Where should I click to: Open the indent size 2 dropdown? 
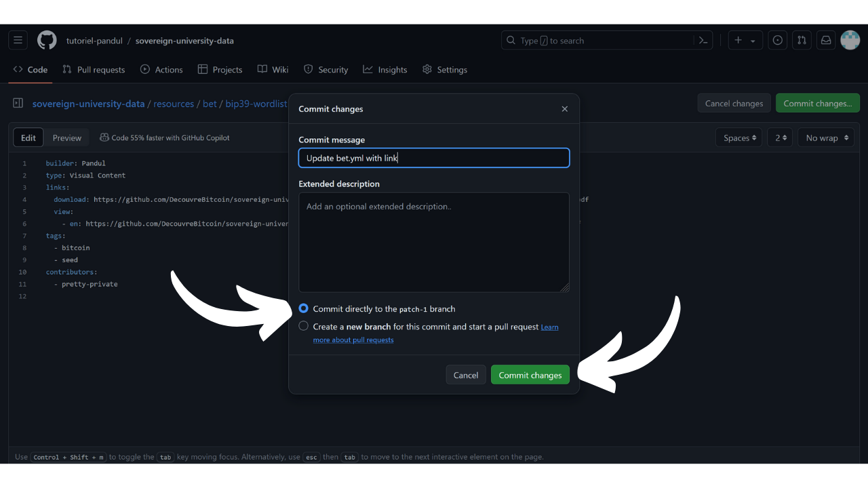coord(781,138)
